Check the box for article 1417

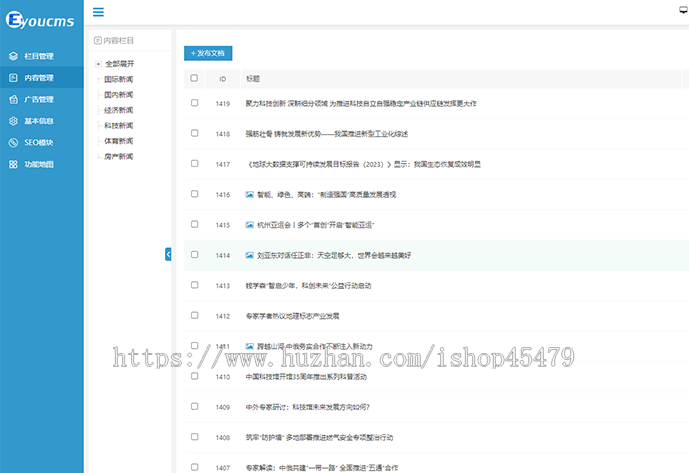click(195, 163)
